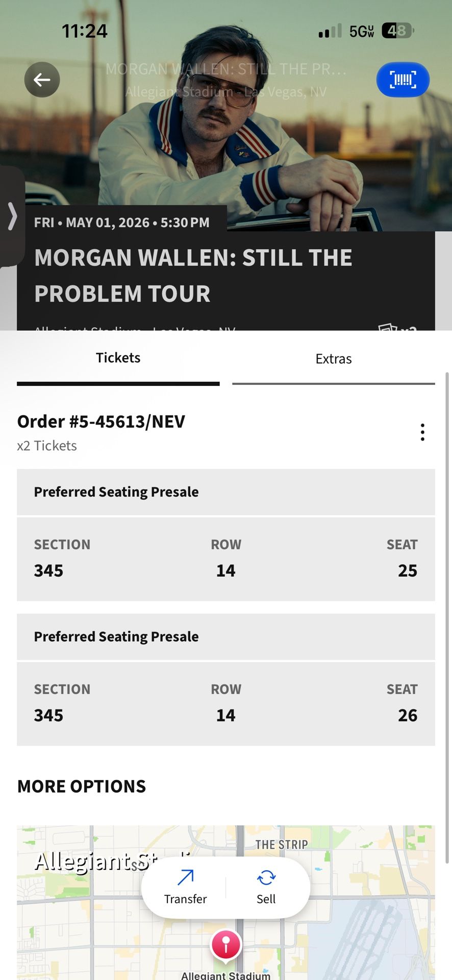Expand the left side panel chevron
452x980 pixels.
(12, 216)
